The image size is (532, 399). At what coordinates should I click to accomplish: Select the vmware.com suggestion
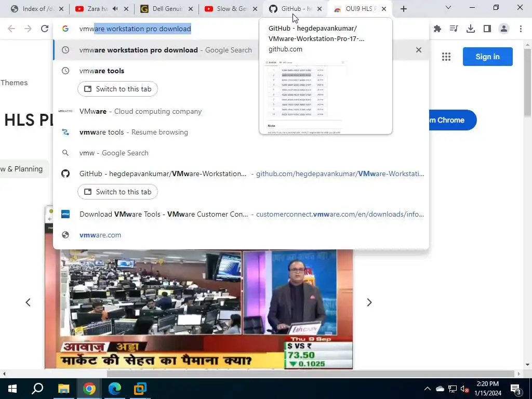(x=241, y=235)
